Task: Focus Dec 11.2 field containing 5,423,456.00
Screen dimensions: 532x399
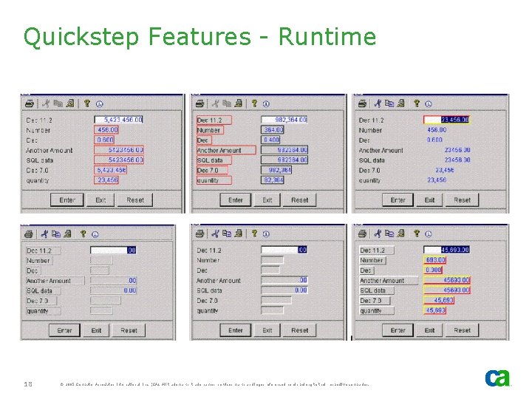Action: tap(119, 120)
